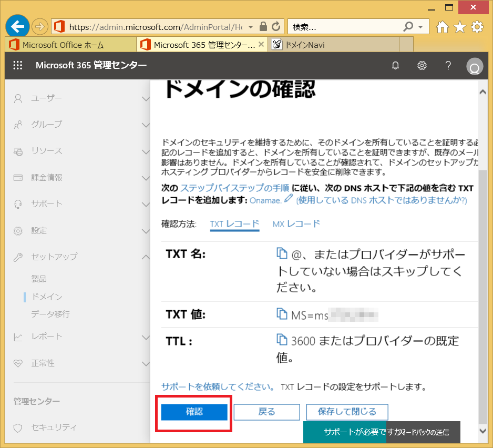Image resolution: width=493 pixels, height=448 pixels.
Task: Click the browser back arrow button
Action: point(18,26)
